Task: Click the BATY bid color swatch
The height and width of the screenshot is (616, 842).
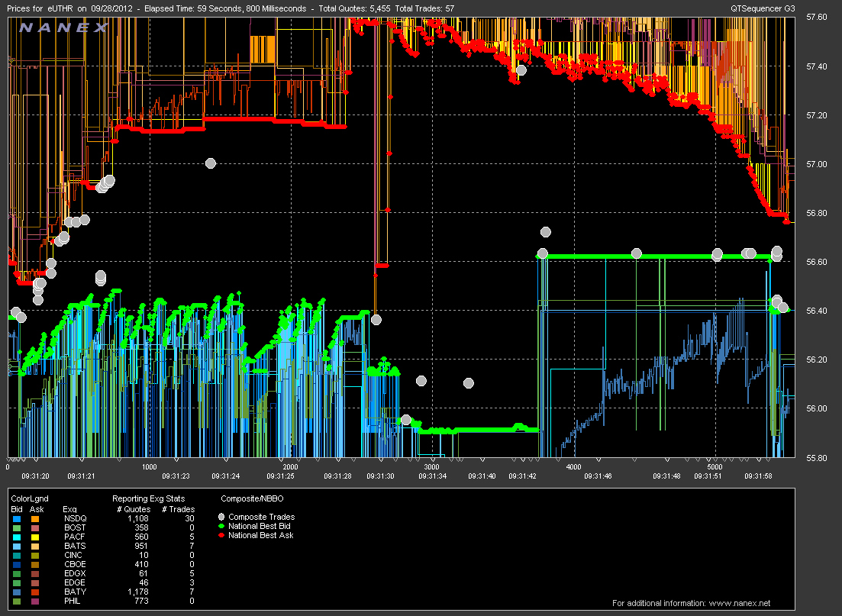Action: click(16, 592)
